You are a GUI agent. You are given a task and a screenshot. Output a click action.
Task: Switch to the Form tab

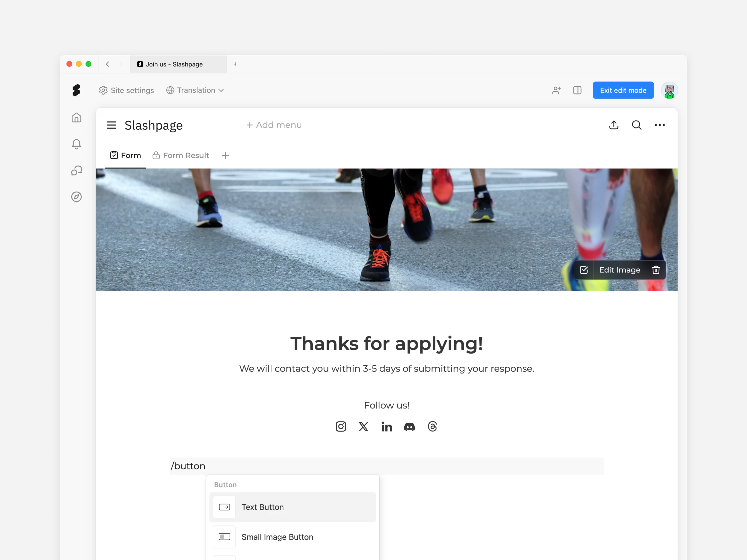125,155
